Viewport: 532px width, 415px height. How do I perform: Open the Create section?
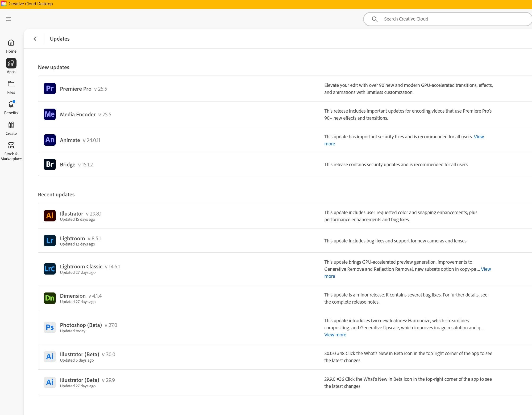tap(11, 128)
